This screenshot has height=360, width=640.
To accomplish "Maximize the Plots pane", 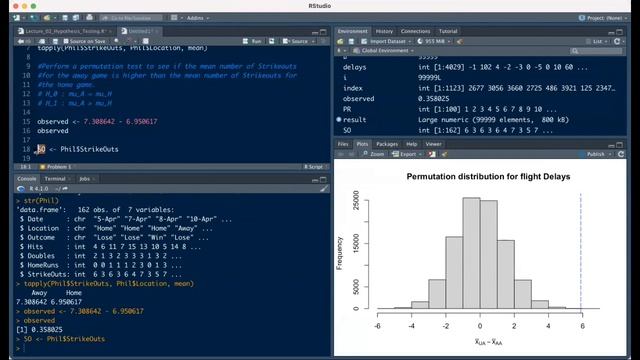I will [620, 145].
